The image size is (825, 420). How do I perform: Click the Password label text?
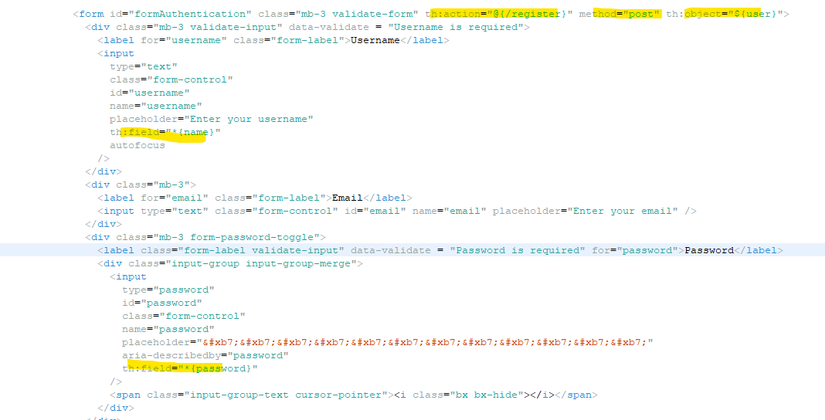pyautogui.click(x=709, y=251)
